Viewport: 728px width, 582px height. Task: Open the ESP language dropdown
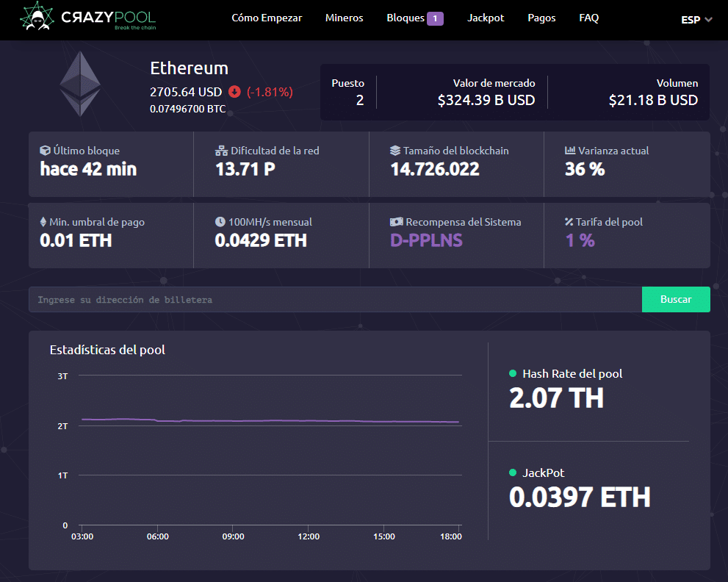(696, 20)
